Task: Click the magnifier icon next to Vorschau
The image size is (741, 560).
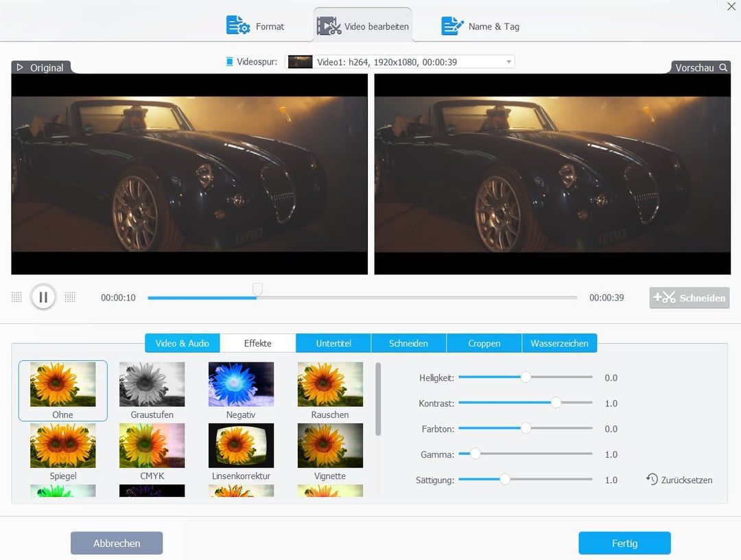Action: 722,67
